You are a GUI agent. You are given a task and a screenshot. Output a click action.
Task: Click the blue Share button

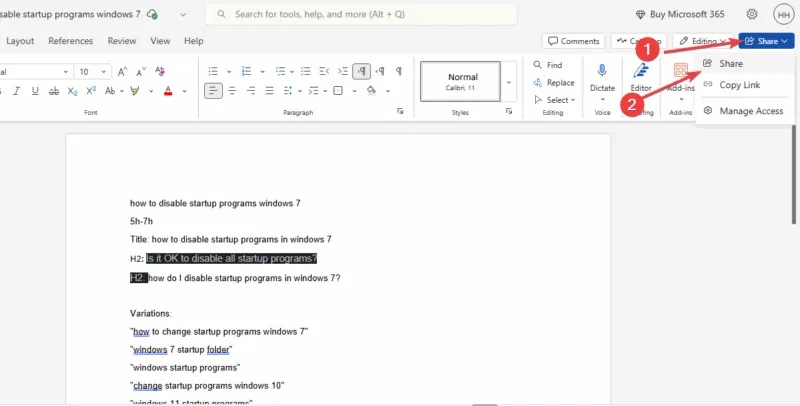(x=766, y=41)
